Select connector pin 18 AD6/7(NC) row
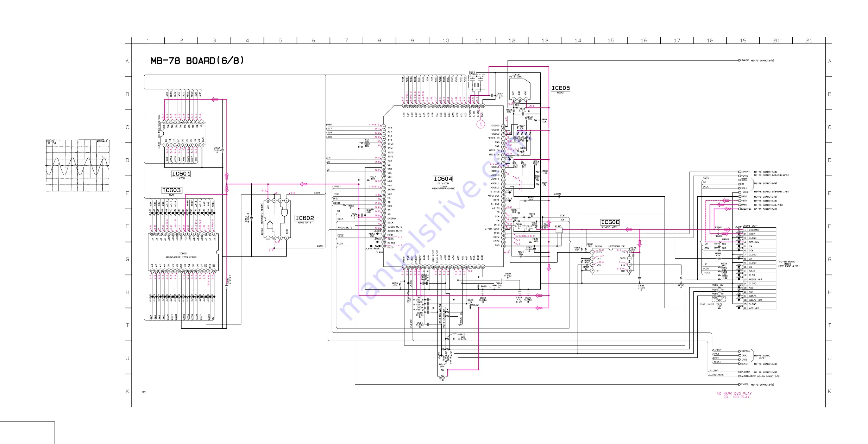Screen dimensions: 868x444 759,300
